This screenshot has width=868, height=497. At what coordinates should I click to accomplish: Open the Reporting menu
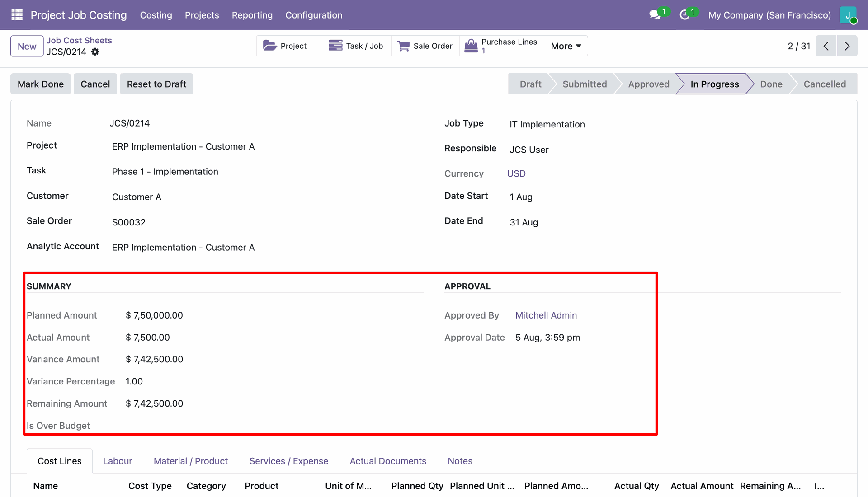[x=252, y=15]
